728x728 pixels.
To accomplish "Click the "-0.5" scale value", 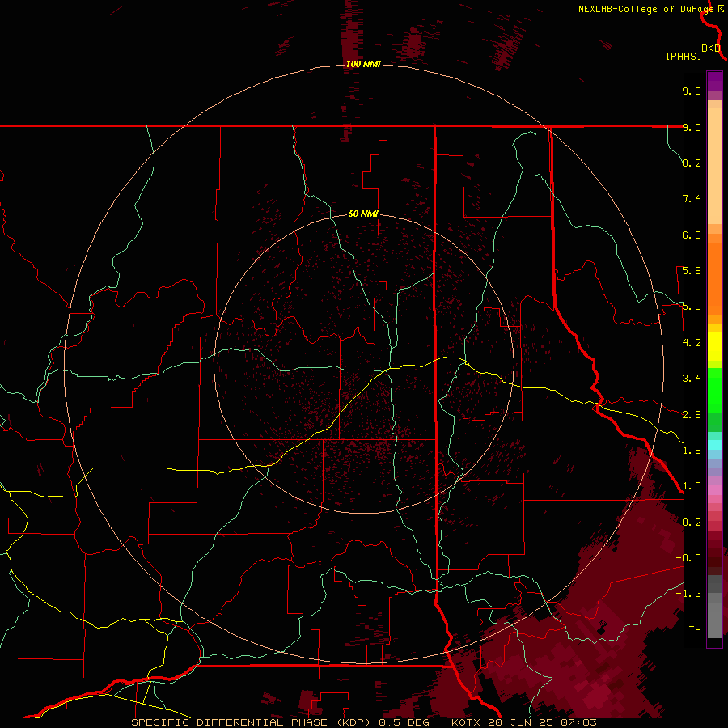I will pyautogui.click(x=688, y=558).
